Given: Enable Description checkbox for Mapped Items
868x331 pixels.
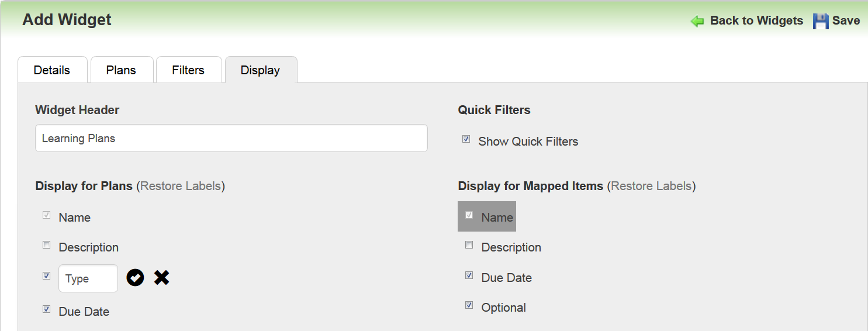Looking at the screenshot, I should pyautogui.click(x=469, y=245).
